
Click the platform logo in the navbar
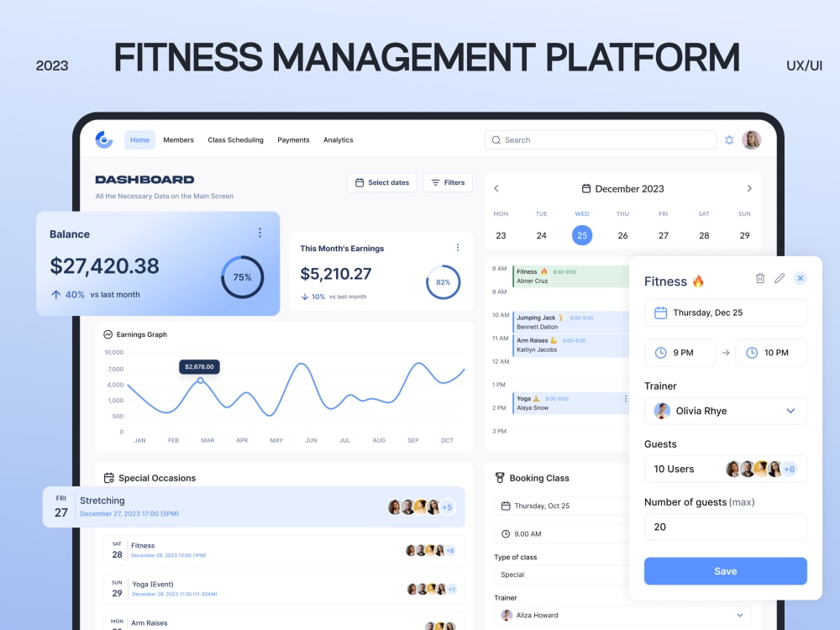pyautogui.click(x=103, y=139)
